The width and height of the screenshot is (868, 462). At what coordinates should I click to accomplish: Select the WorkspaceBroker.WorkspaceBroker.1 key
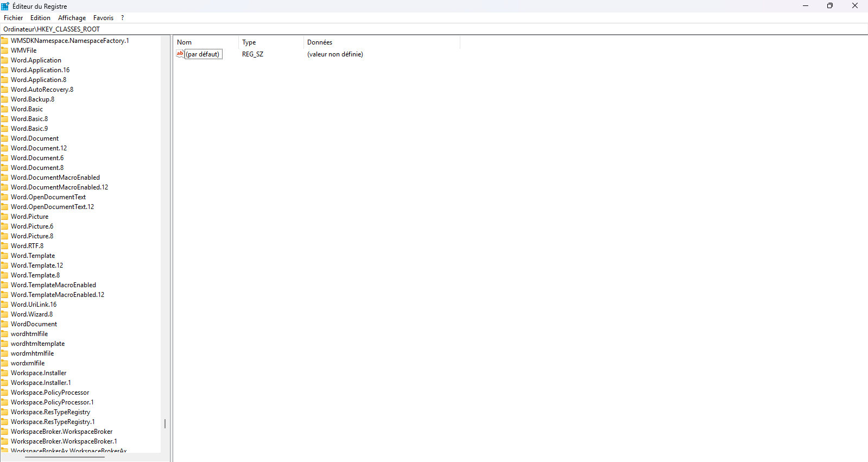click(x=64, y=441)
